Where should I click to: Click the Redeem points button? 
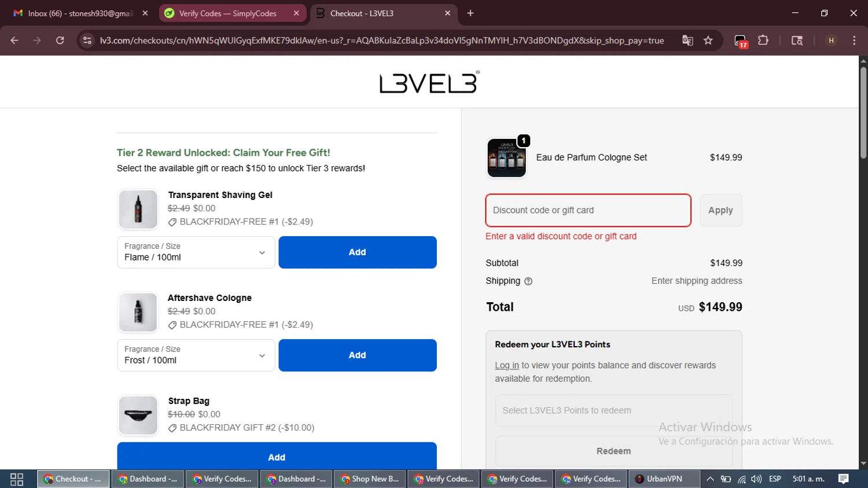click(613, 451)
